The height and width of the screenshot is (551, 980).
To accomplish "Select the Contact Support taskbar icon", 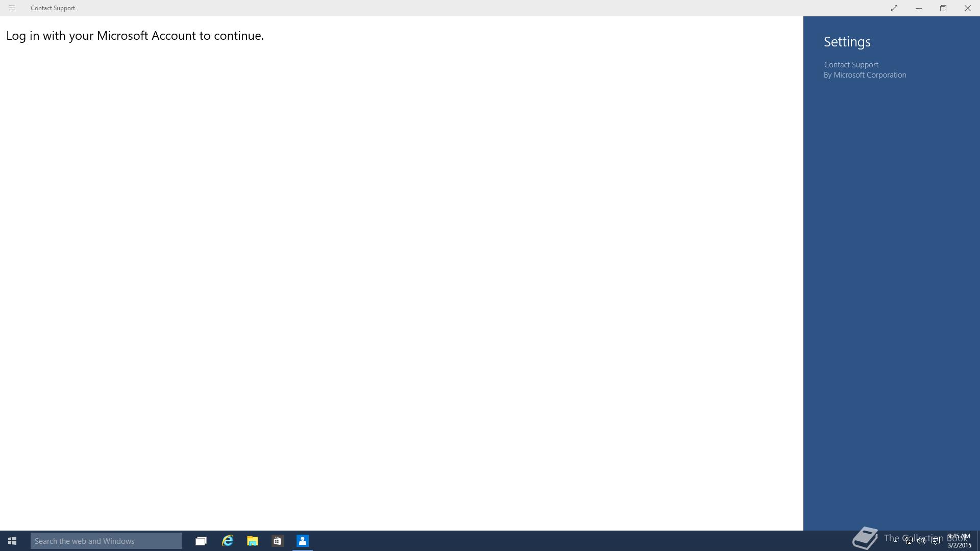I will pyautogui.click(x=303, y=541).
